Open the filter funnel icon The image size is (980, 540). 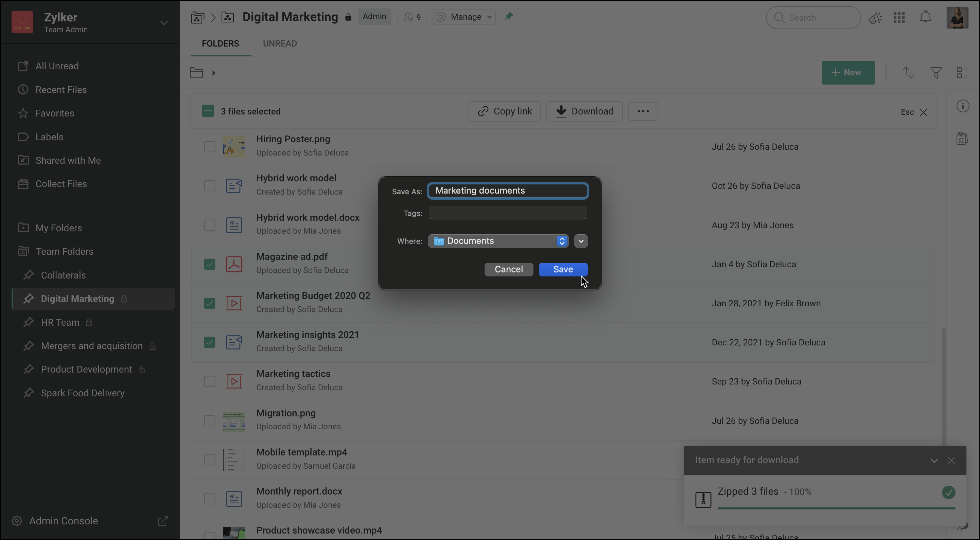click(936, 73)
